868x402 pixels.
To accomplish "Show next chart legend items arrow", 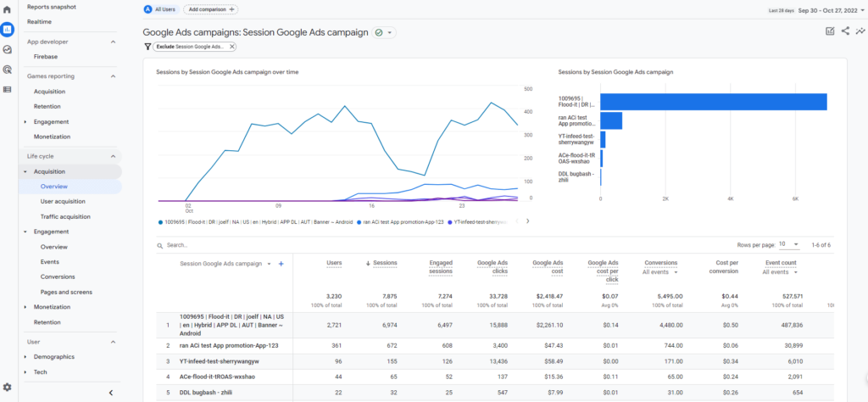I will [x=527, y=221].
